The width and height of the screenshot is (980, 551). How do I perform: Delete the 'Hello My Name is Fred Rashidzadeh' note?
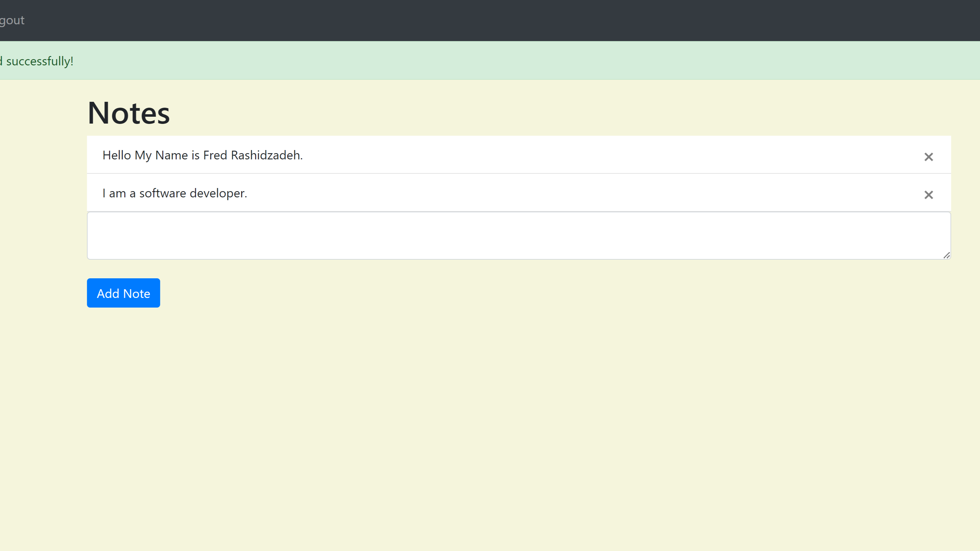coord(928,157)
